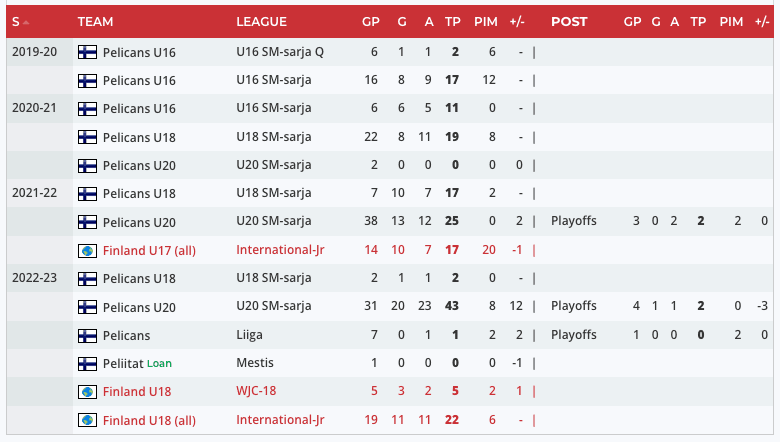Image resolution: width=780 pixels, height=442 pixels.
Task: Click the globe icon next to Finland U17 (all)
Action: coord(86,250)
